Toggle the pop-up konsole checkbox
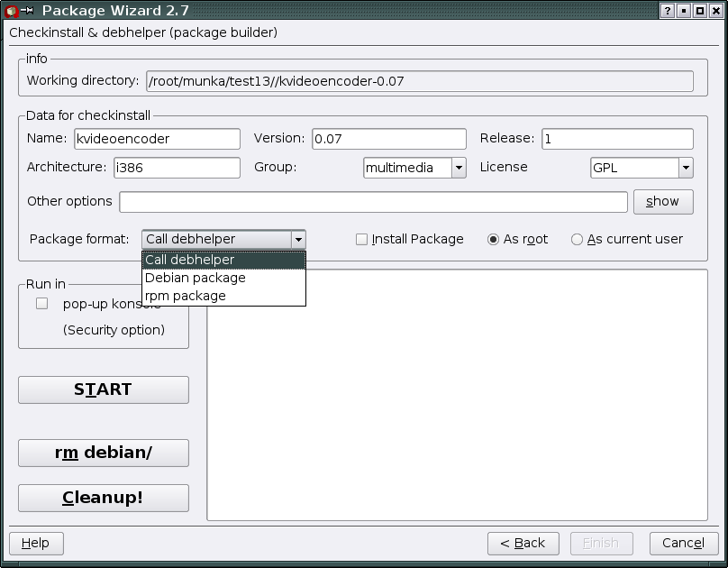 tap(41, 304)
